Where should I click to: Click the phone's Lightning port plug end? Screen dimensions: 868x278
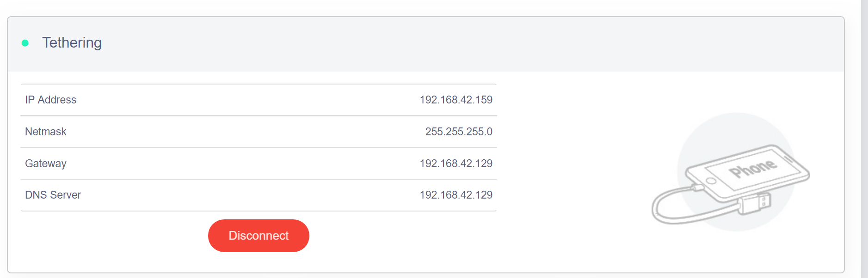coord(696,187)
